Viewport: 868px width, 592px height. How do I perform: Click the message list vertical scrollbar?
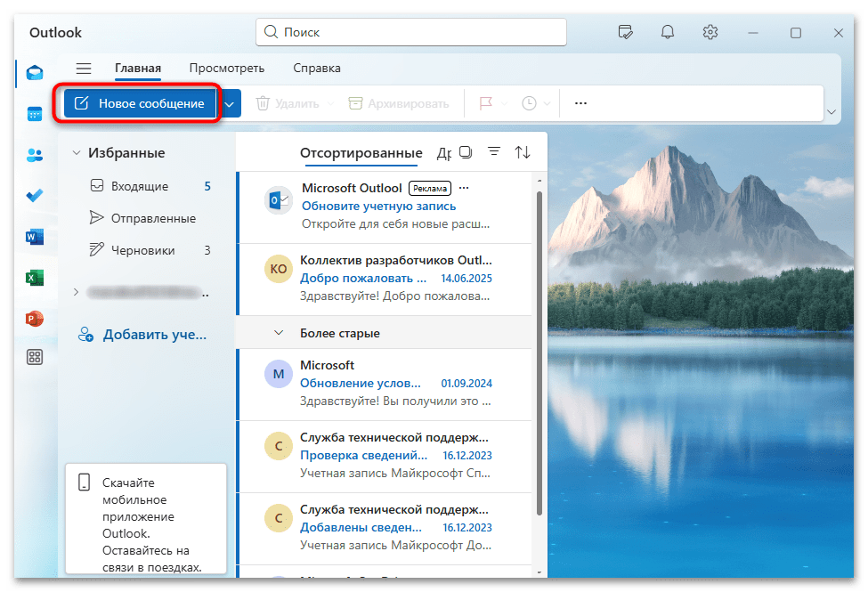click(x=539, y=354)
